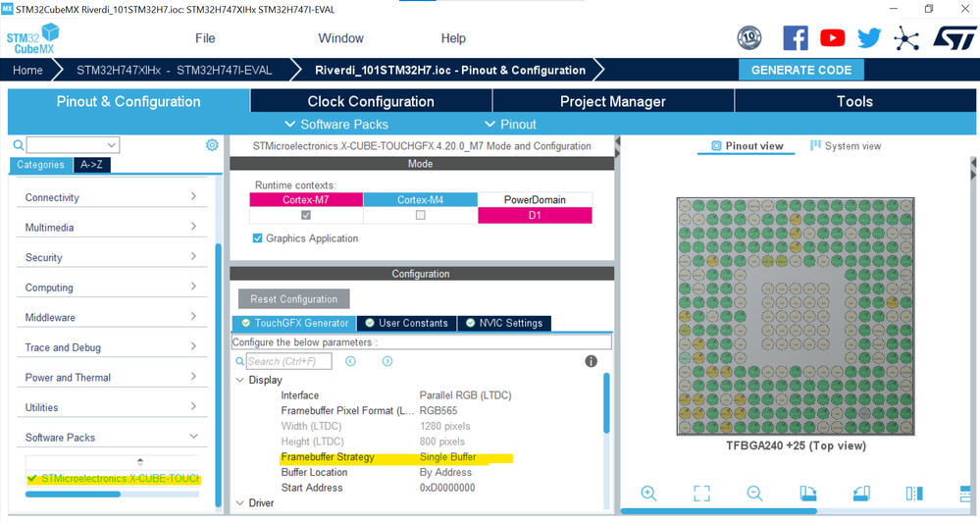
Task: Open the Pinout dropdown menu
Action: [511, 125]
